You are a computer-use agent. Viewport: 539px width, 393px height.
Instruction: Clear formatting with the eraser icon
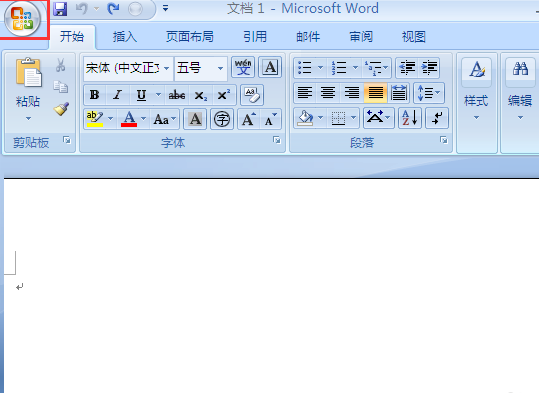pyautogui.click(x=252, y=95)
